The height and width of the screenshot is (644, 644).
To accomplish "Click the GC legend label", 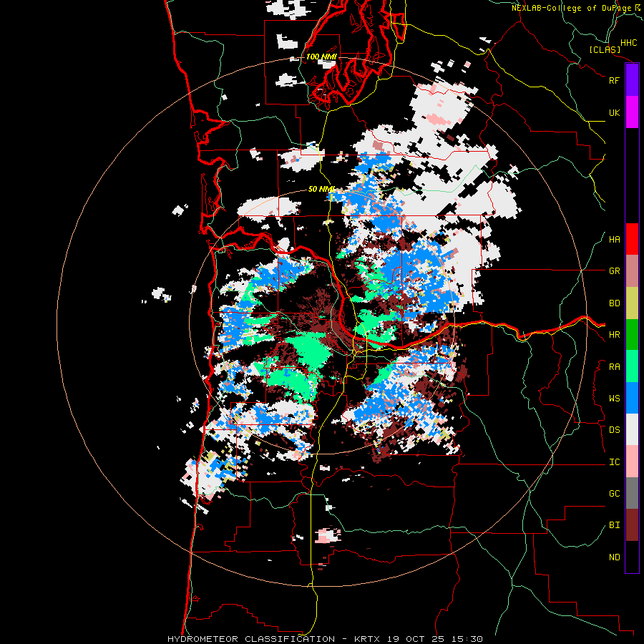I will coord(614,494).
